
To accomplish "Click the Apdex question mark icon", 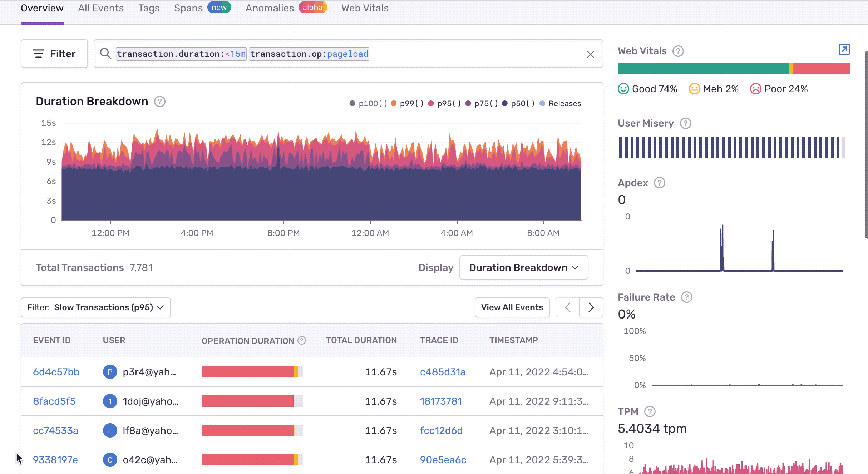I will pos(659,183).
